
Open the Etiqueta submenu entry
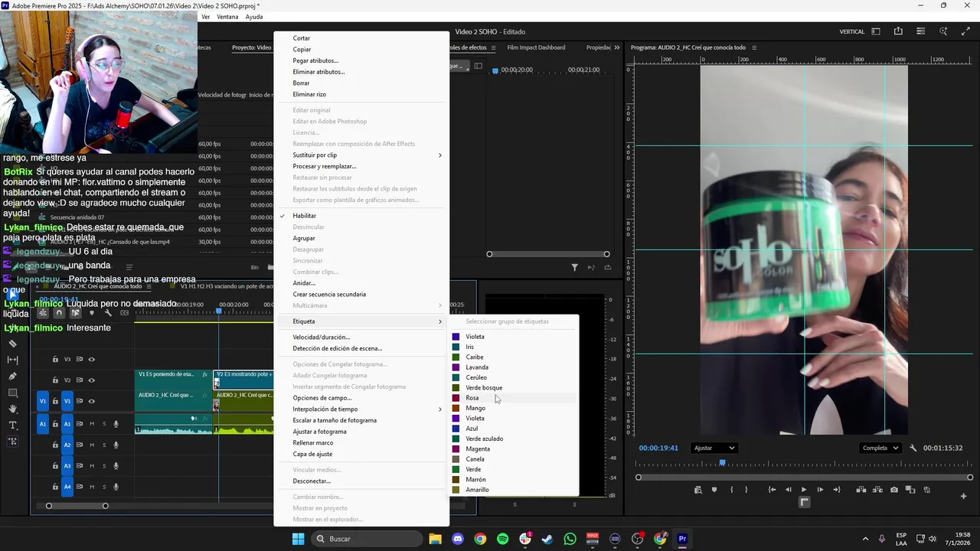pyautogui.click(x=361, y=321)
